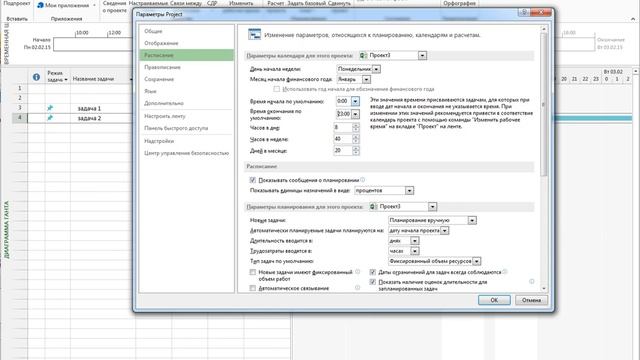Click the dialog scrollbar down arrow
640x360 pixels.
tap(543, 288)
